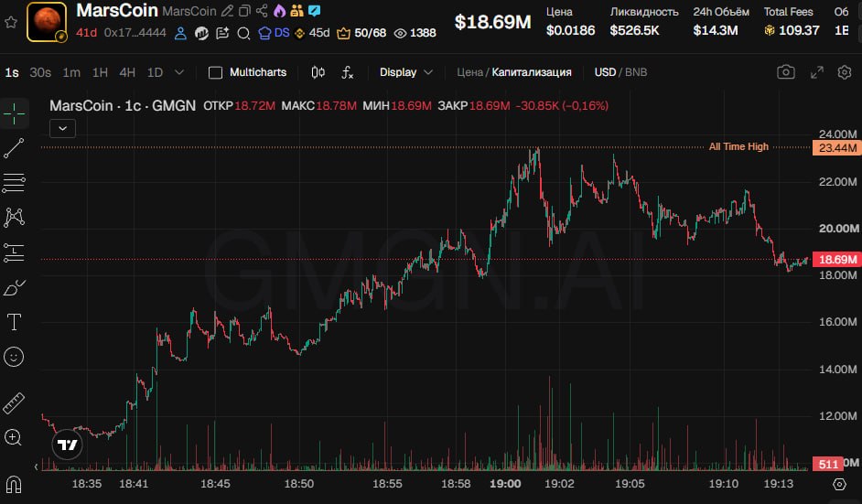The height and width of the screenshot is (504, 862).
Task: Select the Fibonacci retracement lines tool
Action: 15,183
